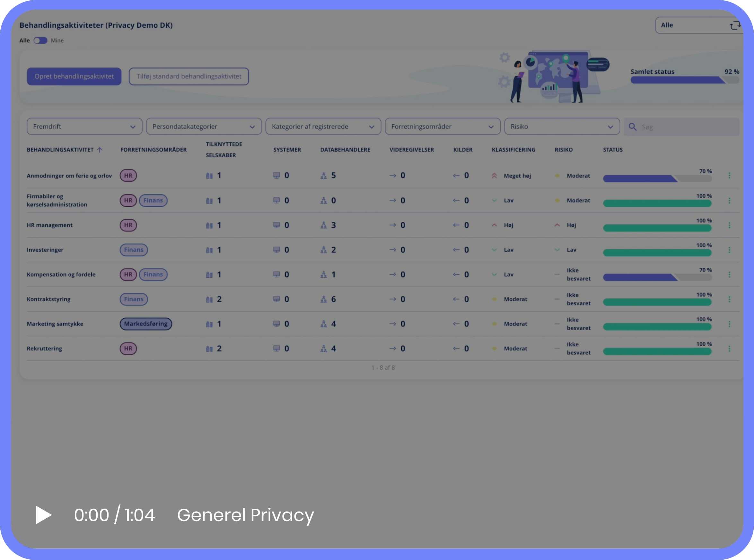Open the Persondatakategorier filter dropdown
The height and width of the screenshot is (560, 754).
pyautogui.click(x=204, y=126)
